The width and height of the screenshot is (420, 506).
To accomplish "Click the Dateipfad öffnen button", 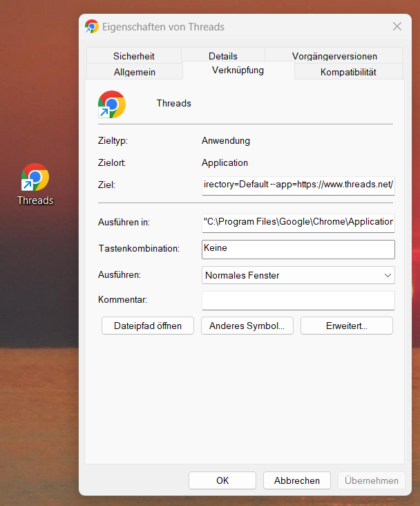I will tap(148, 326).
